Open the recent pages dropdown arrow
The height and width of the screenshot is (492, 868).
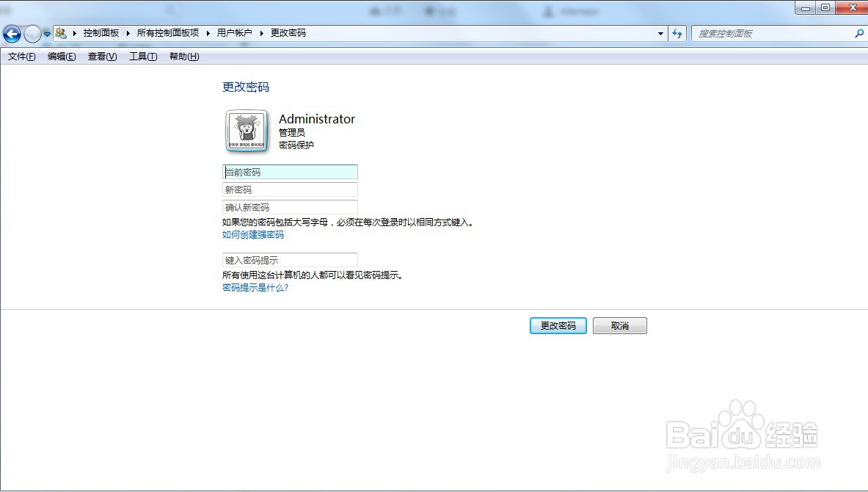(x=47, y=34)
